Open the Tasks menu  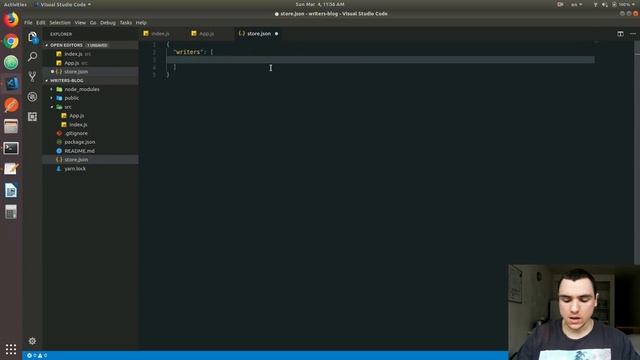click(x=126, y=23)
